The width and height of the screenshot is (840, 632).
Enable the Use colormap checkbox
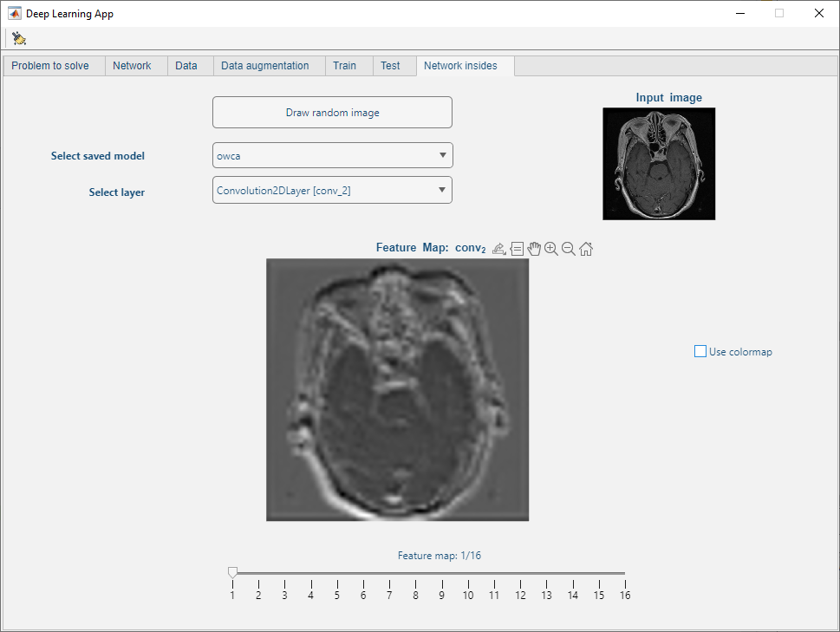(700, 352)
